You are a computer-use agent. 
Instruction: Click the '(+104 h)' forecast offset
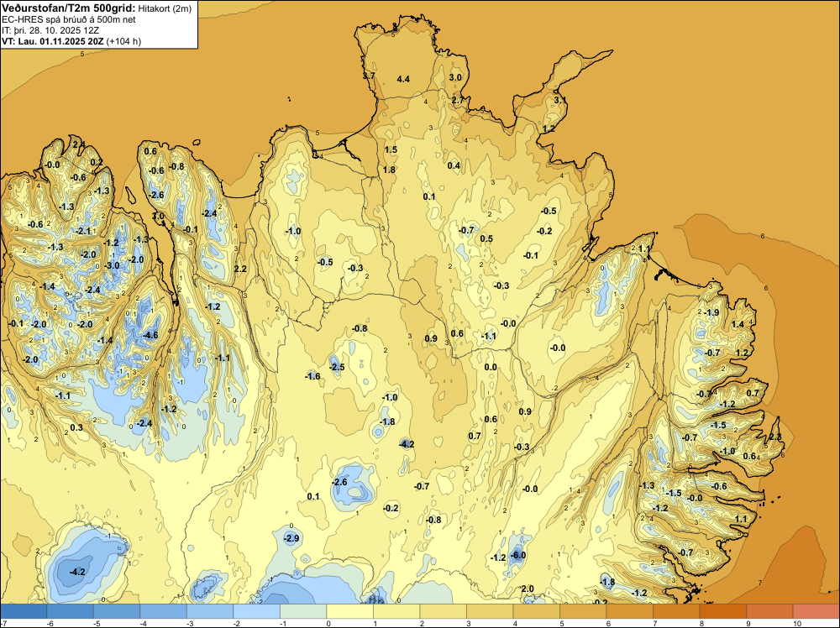pos(123,41)
